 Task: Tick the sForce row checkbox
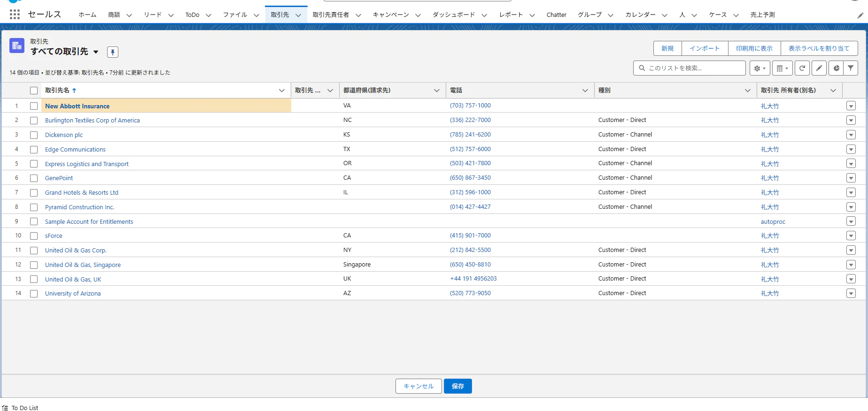click(x=34, y=236)
